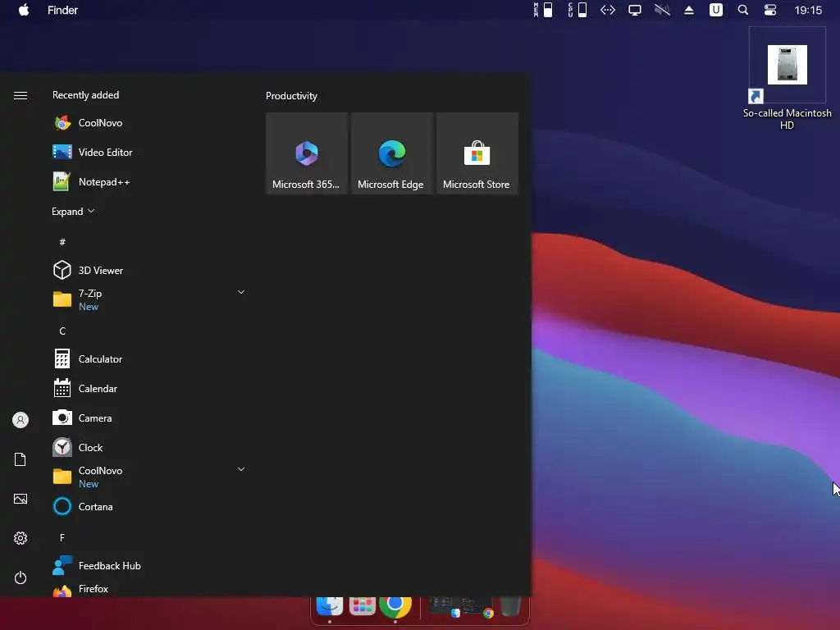840x630 pixels.
Task: Open first minimized window thumbnail in dock
Action: point(444,606)
